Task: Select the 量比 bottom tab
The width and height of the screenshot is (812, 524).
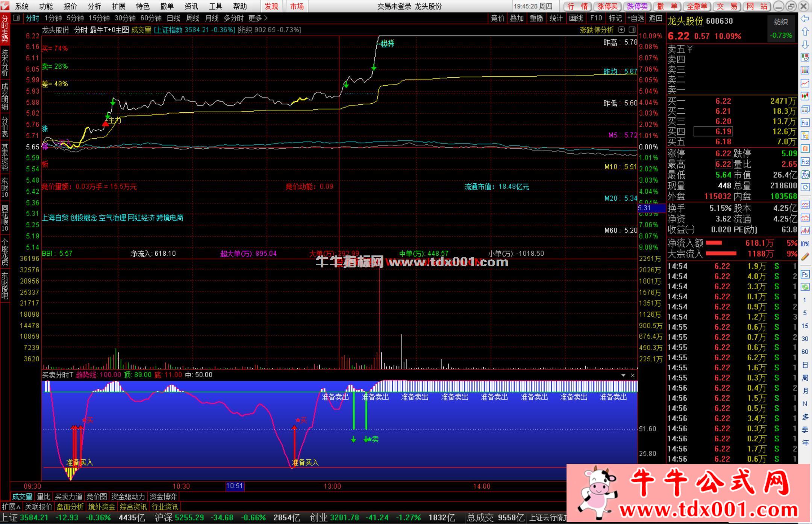Action: tap(44, 497)
